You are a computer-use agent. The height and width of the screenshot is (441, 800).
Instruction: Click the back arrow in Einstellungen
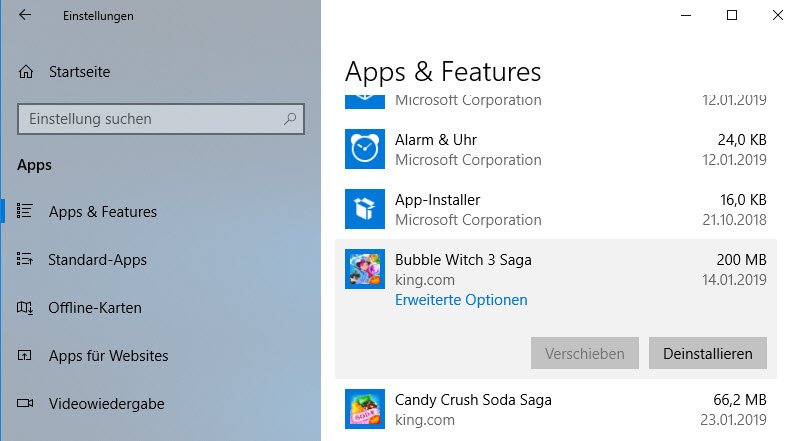pos(25,16)
